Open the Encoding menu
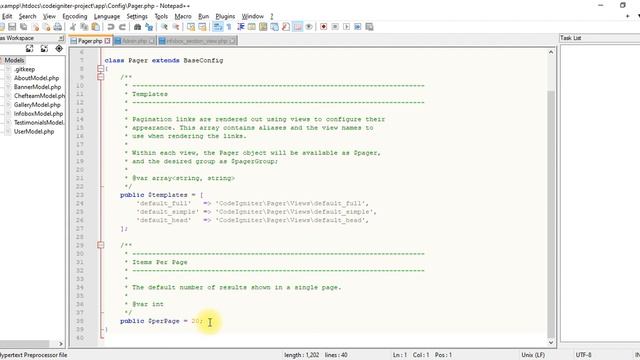The image size is (640, 360). [x=75, y=16]
